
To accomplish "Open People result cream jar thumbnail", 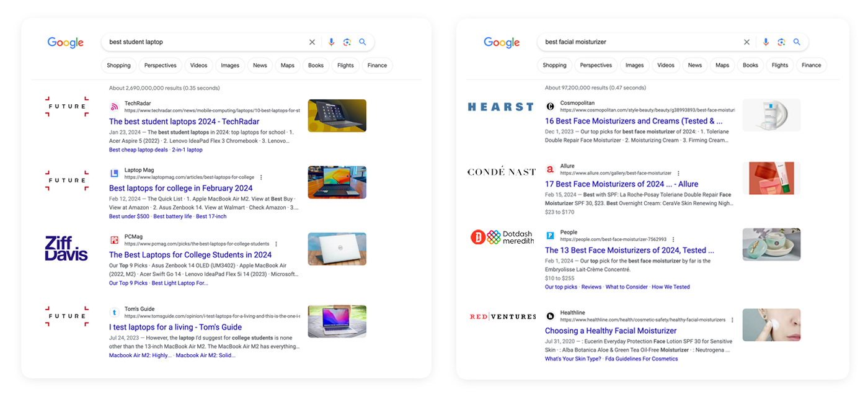I will tap(771, 244).
